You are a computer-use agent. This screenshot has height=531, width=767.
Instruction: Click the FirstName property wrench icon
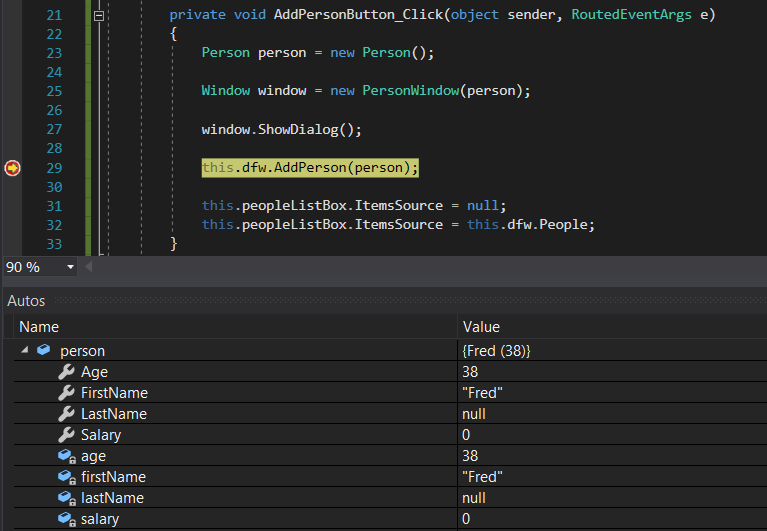click(x=66, y=393)
